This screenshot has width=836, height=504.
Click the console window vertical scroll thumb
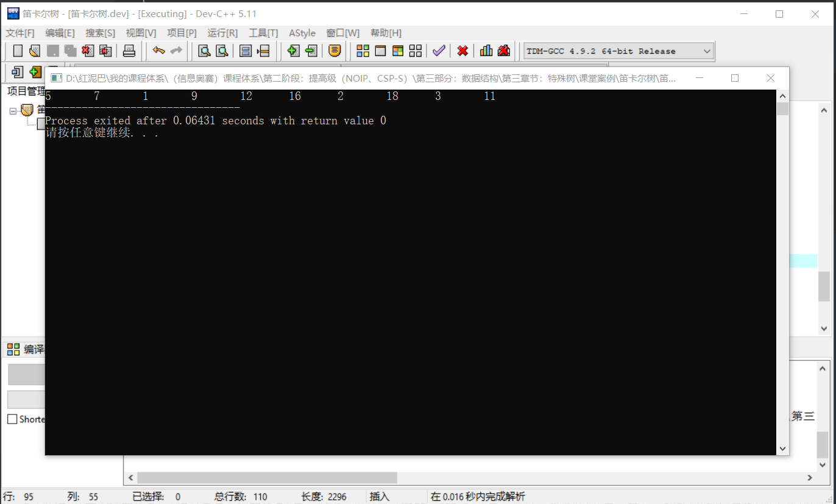click(782, 109)
